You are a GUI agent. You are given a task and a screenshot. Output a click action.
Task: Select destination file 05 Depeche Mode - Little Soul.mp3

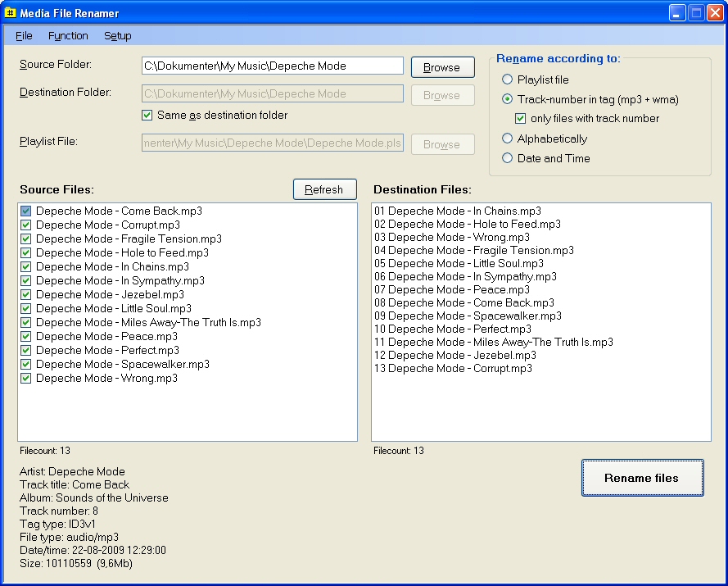tap(459, 263)
